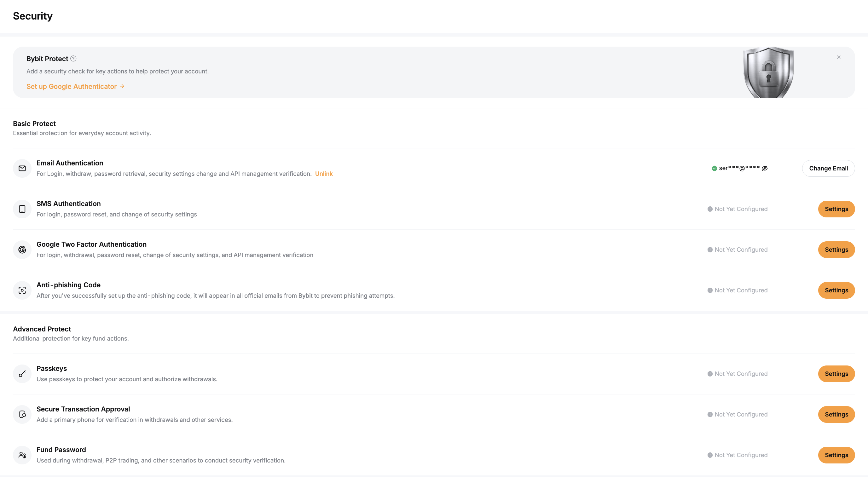Click the Google Two Factor Authentication title

(x=91, y=244)
